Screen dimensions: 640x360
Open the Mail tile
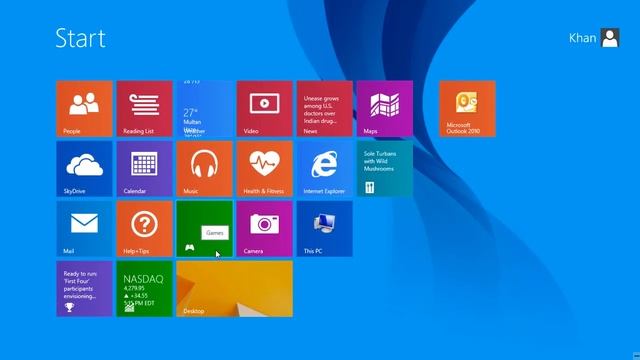tap(84, 229)
